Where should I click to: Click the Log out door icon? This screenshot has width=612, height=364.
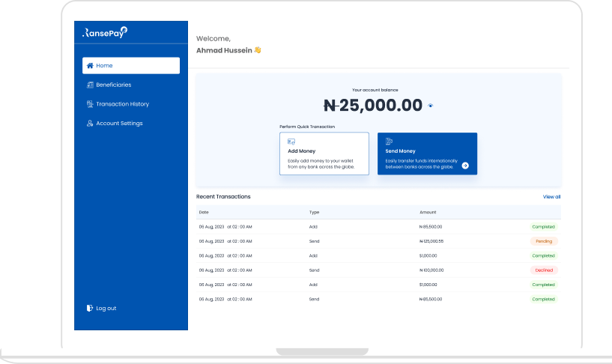[90, 308]
